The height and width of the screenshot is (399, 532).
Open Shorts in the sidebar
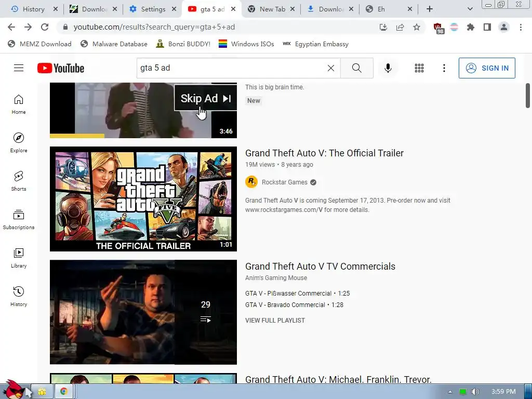pos(19,181)
